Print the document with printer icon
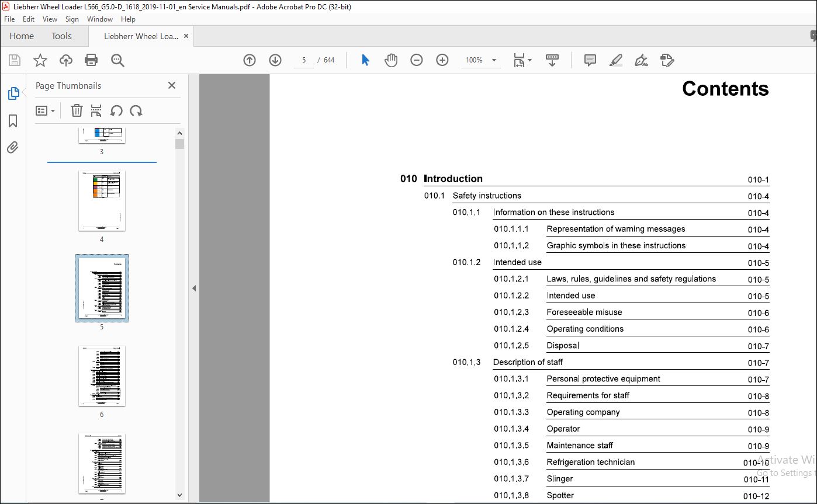The height and width of the screenshot is (504, 817). coord(91,60)
